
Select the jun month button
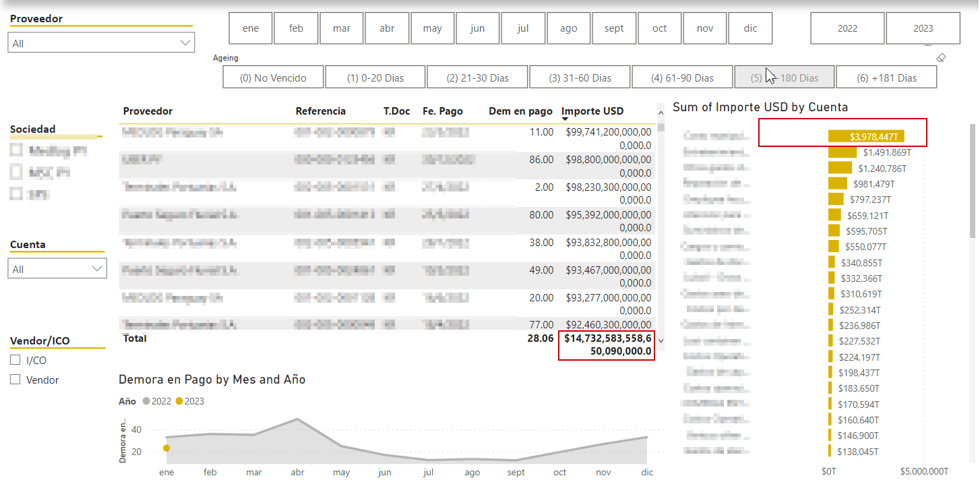pos(478,28)
